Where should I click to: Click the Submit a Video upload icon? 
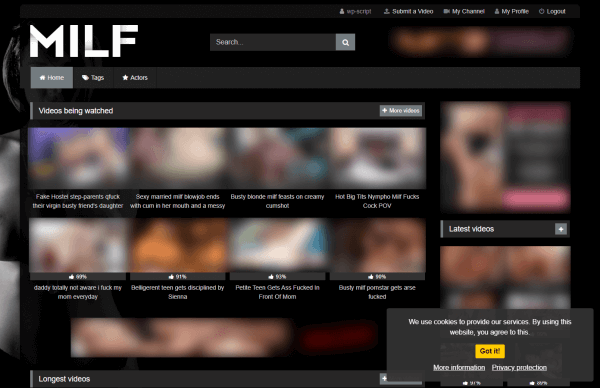click(386, 11)
